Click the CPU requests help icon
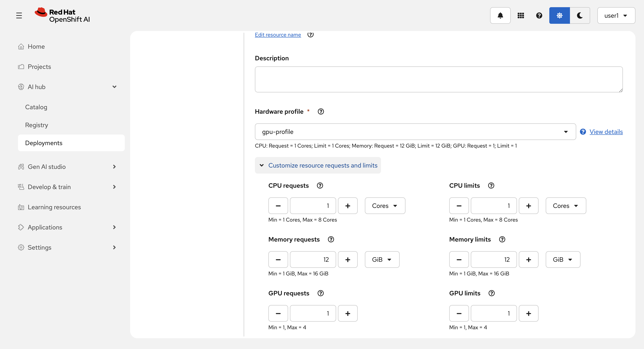 (x=320, y=185)
